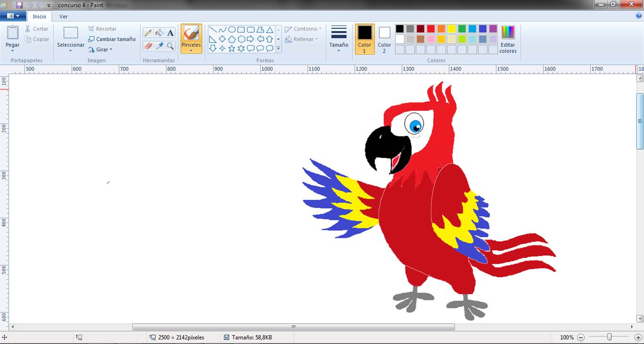The height and width of the screenshot is (344, 644).
Task: Choose the right triangle shape
Action: pyautogui.click(x=213, y=39)
